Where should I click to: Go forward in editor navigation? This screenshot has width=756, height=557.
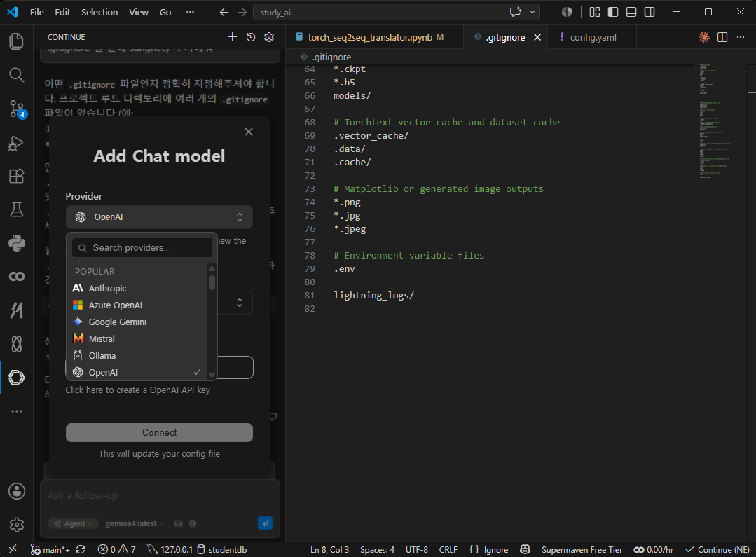(x=242, y=13)
